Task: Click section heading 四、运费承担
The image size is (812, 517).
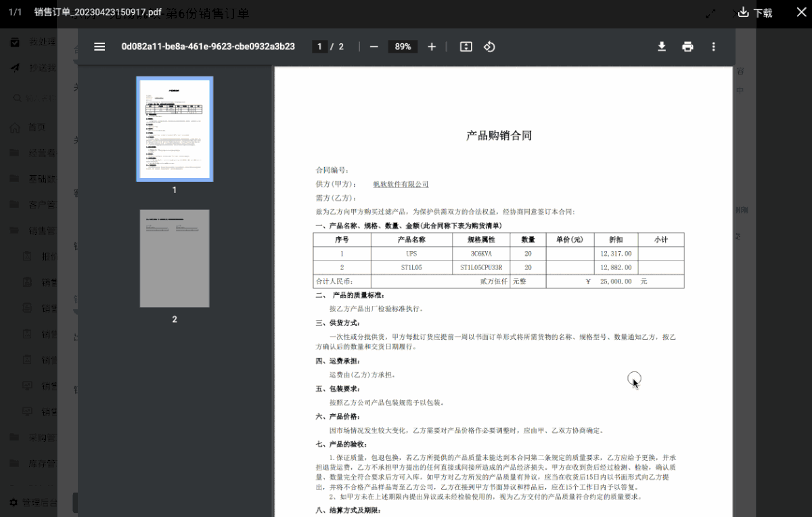Action: (x=337, y=361)
